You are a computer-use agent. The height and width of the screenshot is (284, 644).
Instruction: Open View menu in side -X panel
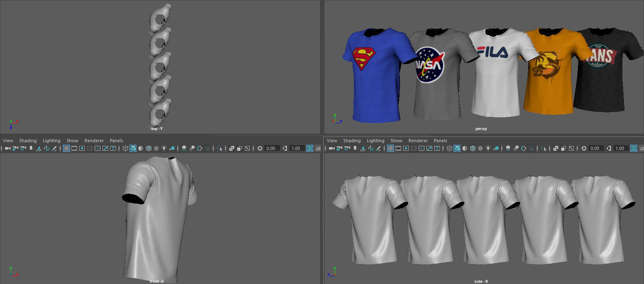(332, 141)
